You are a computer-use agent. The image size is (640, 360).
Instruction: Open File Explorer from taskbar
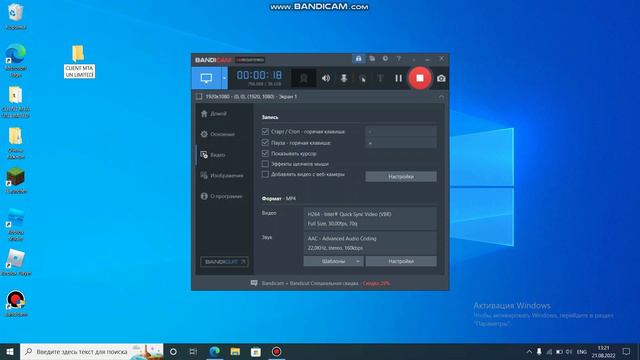pos(235,351)
